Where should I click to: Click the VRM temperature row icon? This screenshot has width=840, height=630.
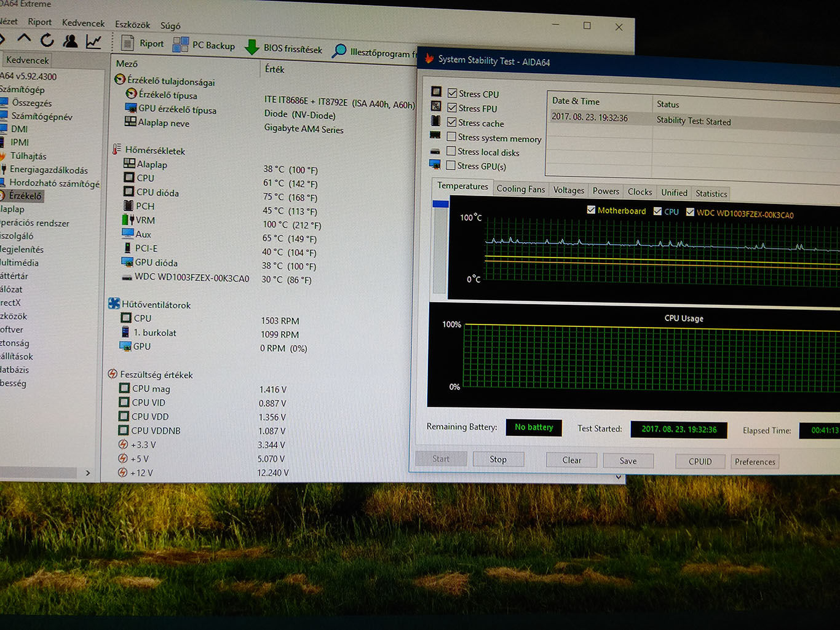click(x=128, y=219)
